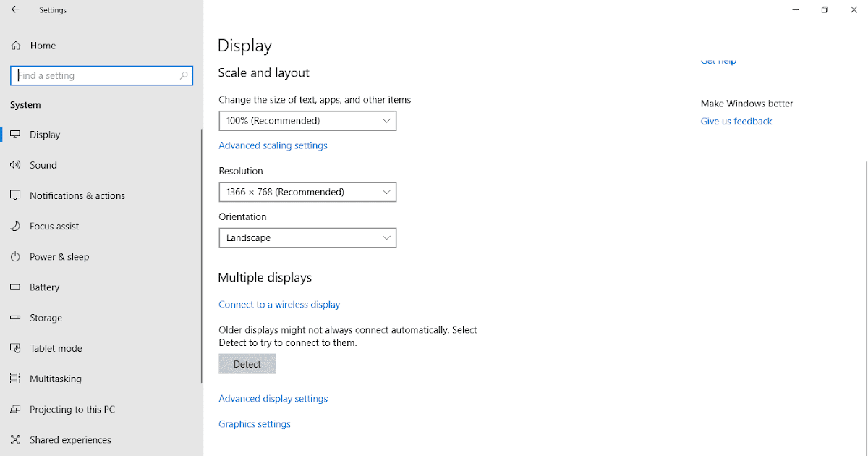Open Focus assist settings

click(x=16, y=226)
